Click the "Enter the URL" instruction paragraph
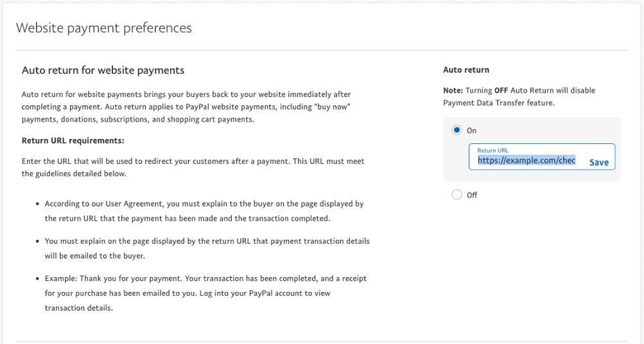This screenshot has width=644, height=344. point(193,167)
